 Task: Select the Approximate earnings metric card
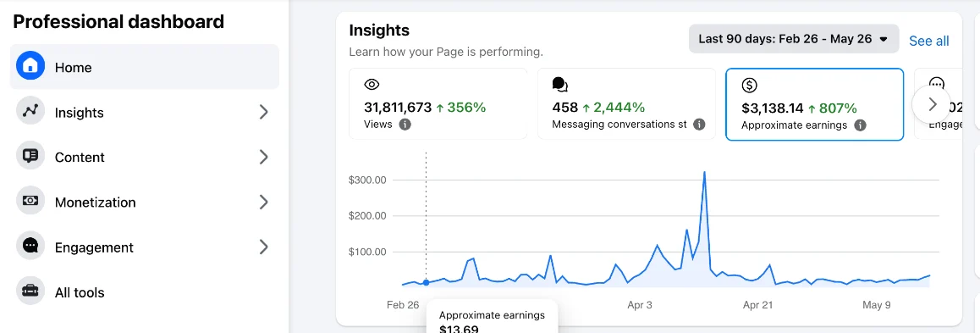pyautogui.click(x=814, y=104)
